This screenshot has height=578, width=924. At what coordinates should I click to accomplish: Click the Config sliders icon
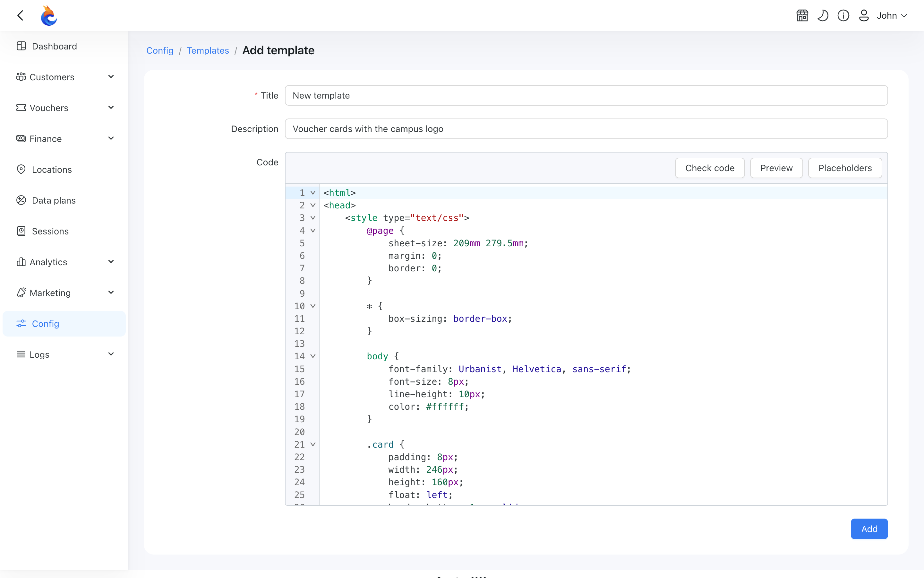[21, 323]
